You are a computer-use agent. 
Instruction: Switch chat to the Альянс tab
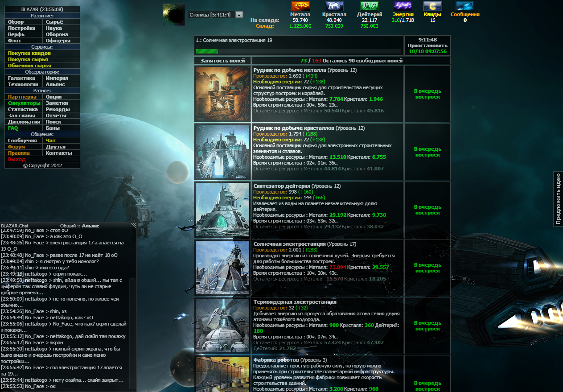[90, 226]
